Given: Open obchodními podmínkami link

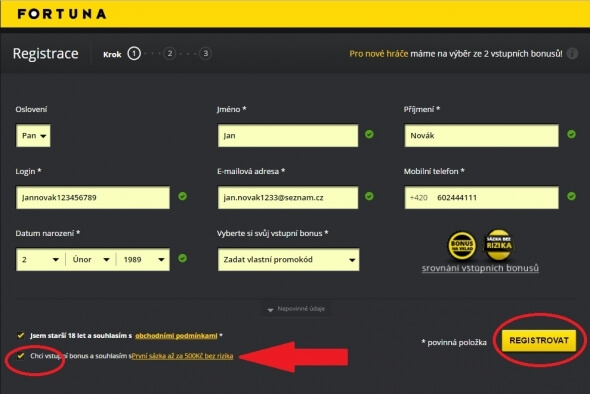Looking at the screenshot, I should [176, 336].
